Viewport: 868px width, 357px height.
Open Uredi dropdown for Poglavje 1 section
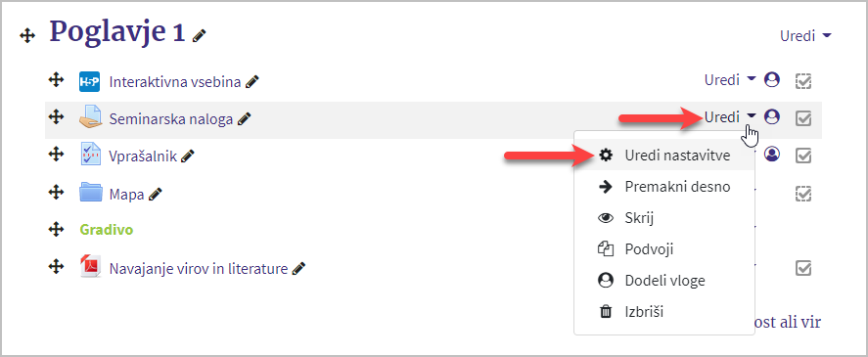point(805,36)
